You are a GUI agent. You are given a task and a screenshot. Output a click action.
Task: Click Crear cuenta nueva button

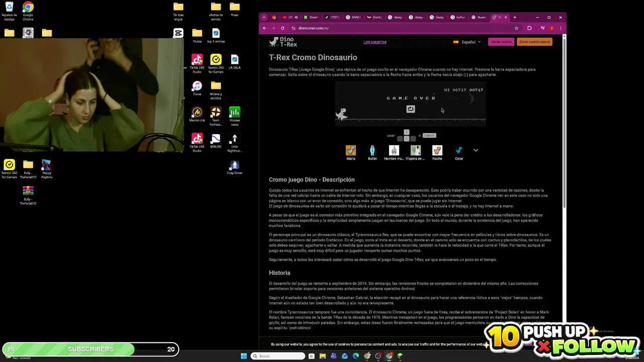(534, 42)
